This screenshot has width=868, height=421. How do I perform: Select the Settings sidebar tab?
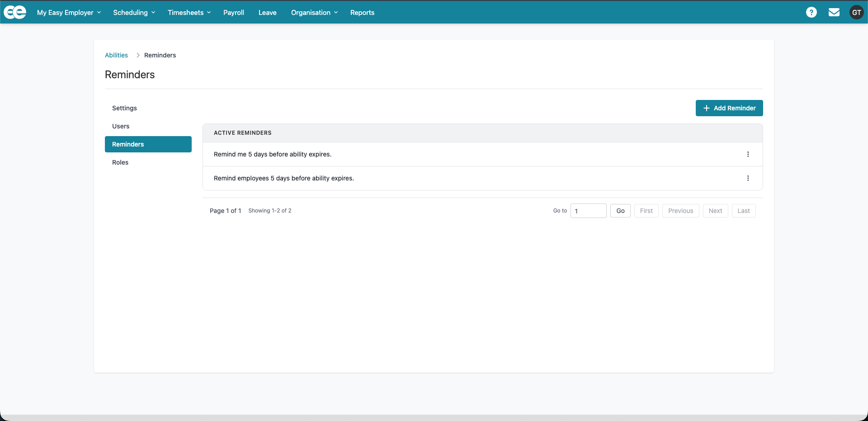(148, 108)
